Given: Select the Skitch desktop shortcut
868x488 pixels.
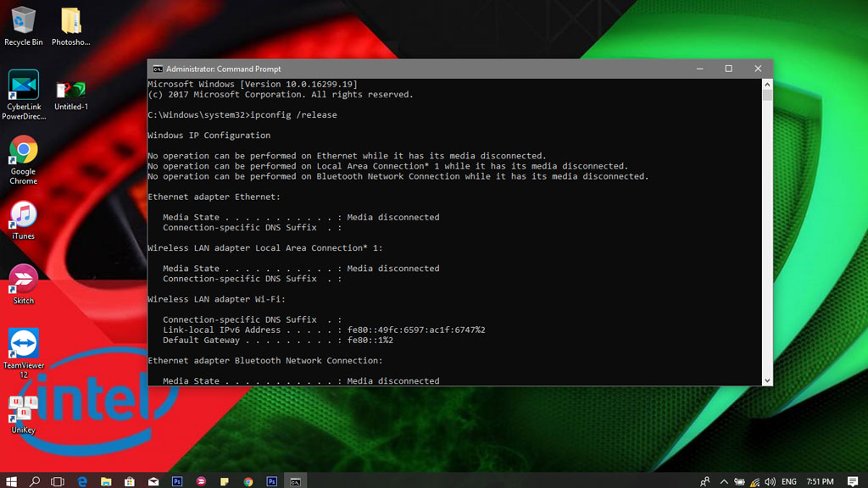Looking at the screenshot, I should tap(23, 285).
